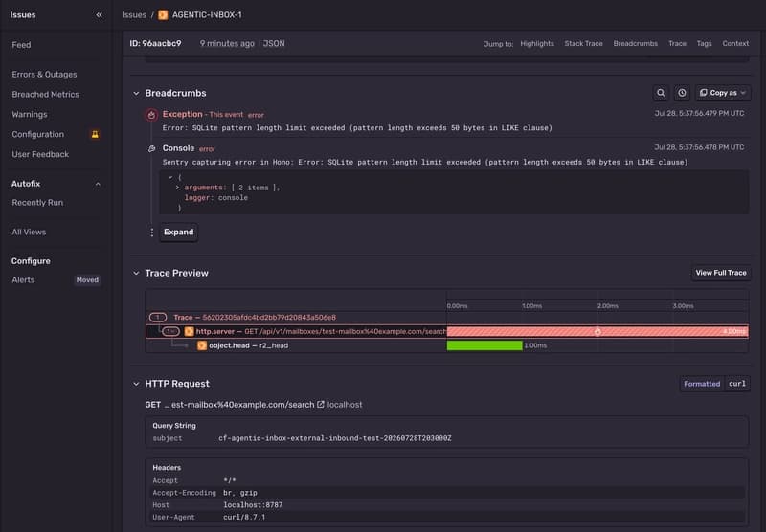Viewport: 766px width, 532px height.
Task: Toggle the http.server span child count pill
Action: click(x=170, y=331)
